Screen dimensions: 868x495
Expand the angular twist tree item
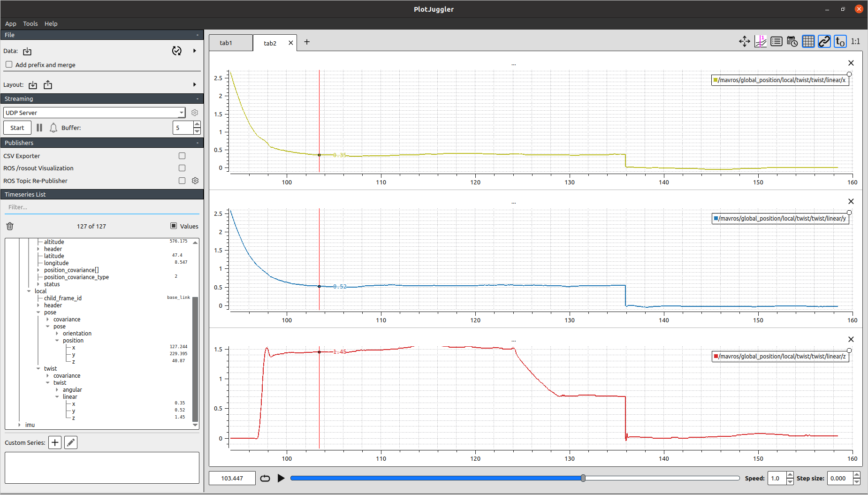(x=57, y=389)
